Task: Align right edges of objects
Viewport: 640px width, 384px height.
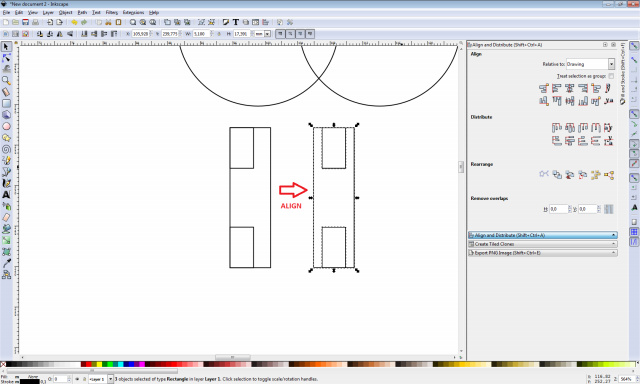Action: tap(583, 88)
